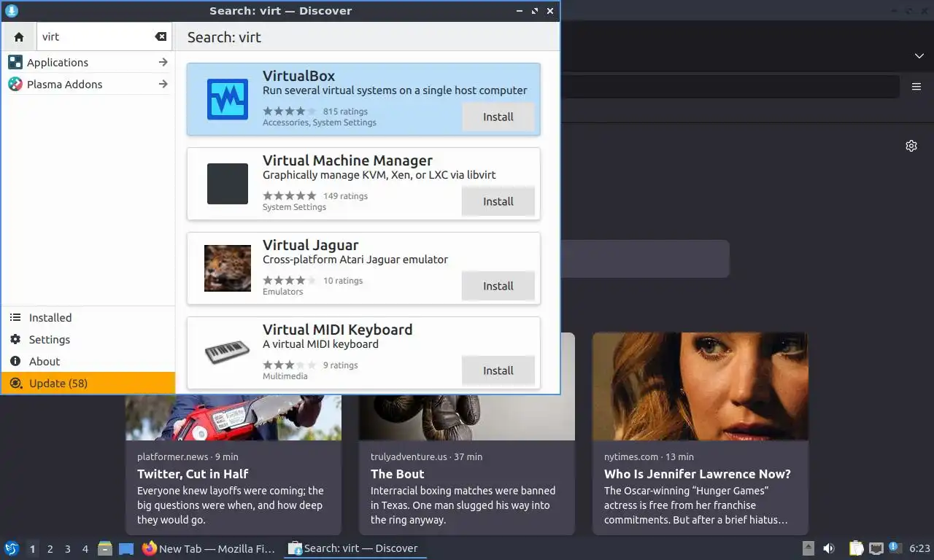Image resolution: width=934 pixels, height=560 pixels.
Task: Open the wired network tray icon
Action: click(x=876, y=548)
